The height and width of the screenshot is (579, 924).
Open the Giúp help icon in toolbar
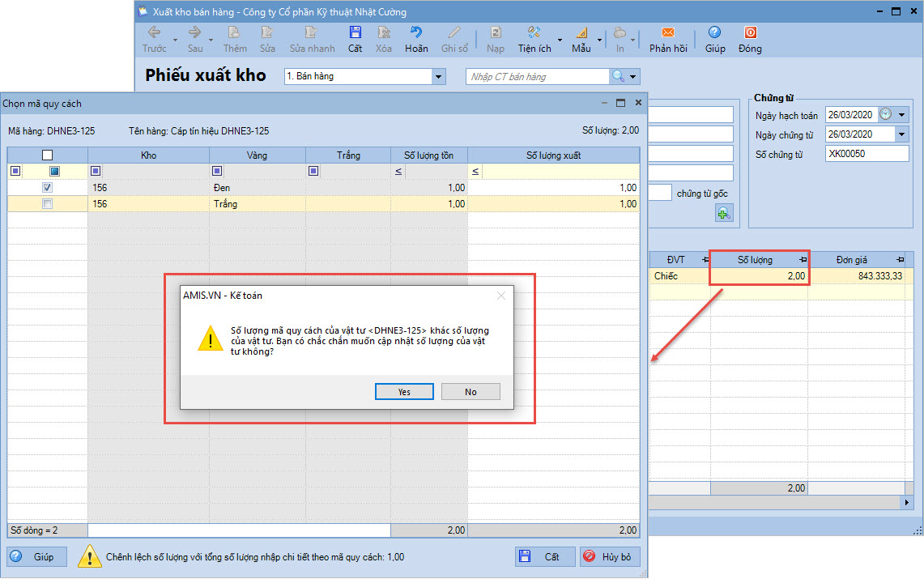[714, 34]
